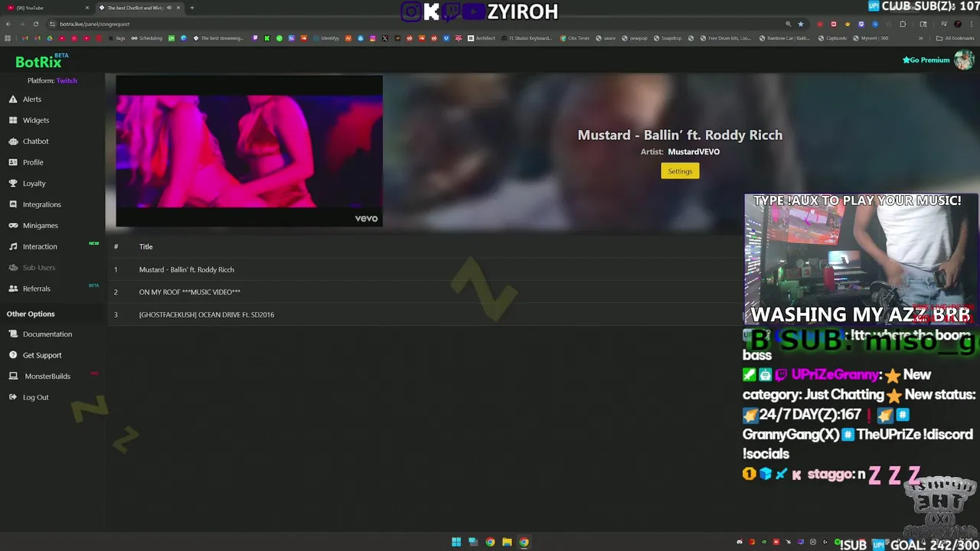This screenshot has width=980, height=551.
Task: Click the Title column header
Action: click(145, 246)
